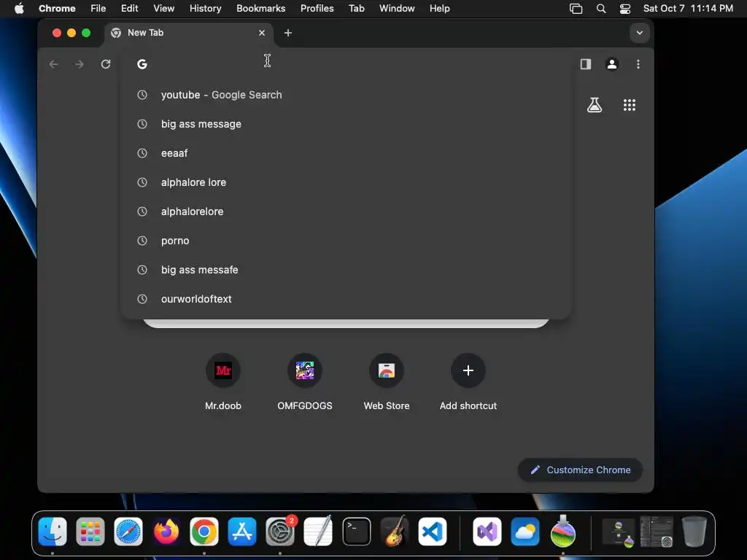Open the Help menu
This screenshot has width=747, height=560.
(439, 9)
